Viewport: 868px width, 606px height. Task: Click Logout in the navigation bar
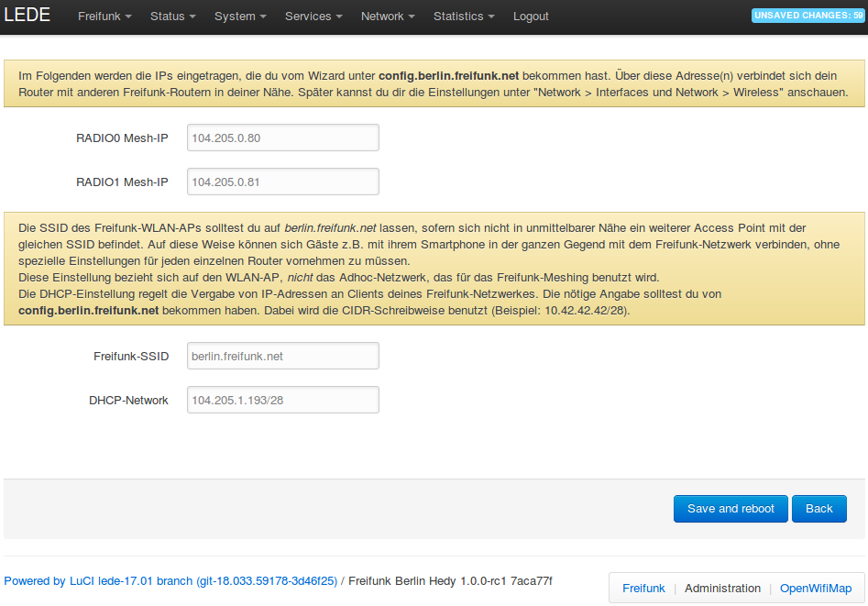531,17
